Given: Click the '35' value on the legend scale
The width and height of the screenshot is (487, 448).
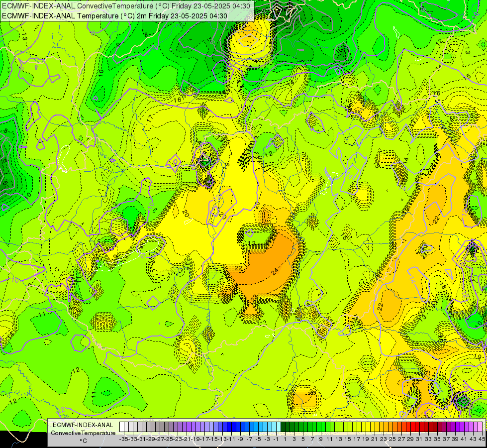Looking at the screenshot, I should pos(437,439).
